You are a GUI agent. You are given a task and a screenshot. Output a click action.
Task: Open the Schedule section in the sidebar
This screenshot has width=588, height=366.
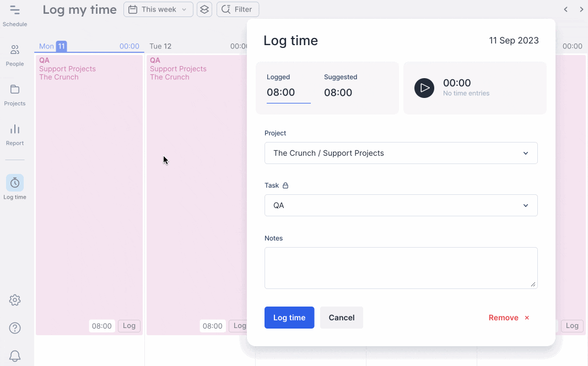[x=15, y=15]
